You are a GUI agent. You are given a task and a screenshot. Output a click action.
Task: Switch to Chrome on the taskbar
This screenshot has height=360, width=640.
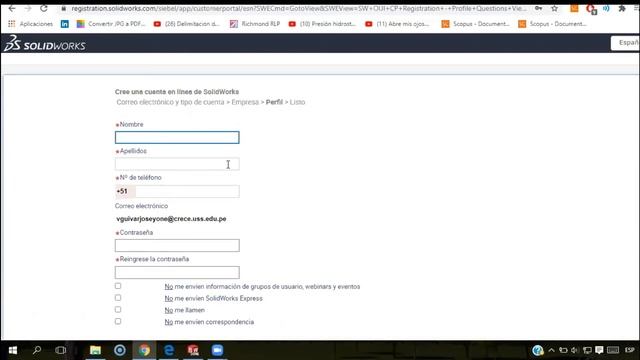(x=144, y=350)
